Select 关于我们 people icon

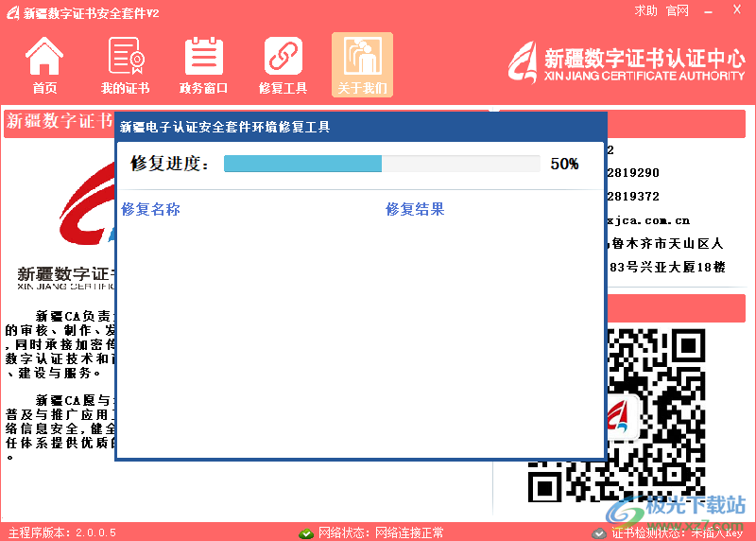click(362, 65)
